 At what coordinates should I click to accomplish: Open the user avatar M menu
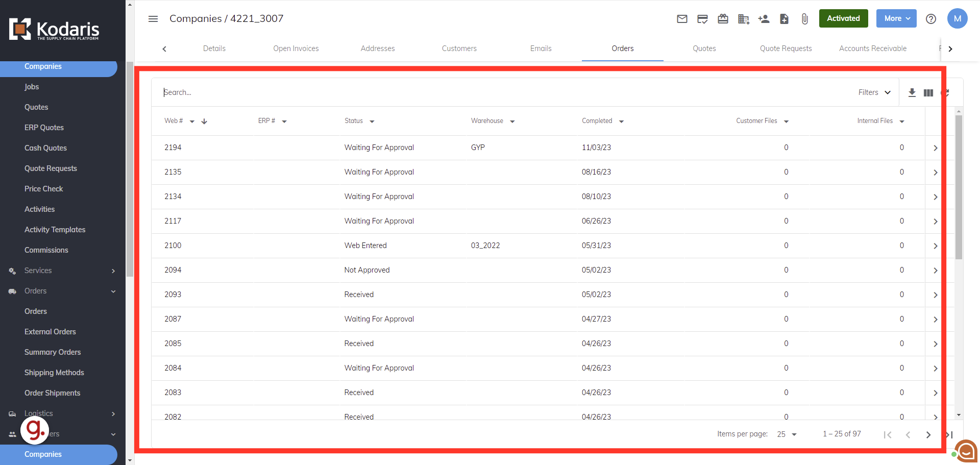coord(958,18)
